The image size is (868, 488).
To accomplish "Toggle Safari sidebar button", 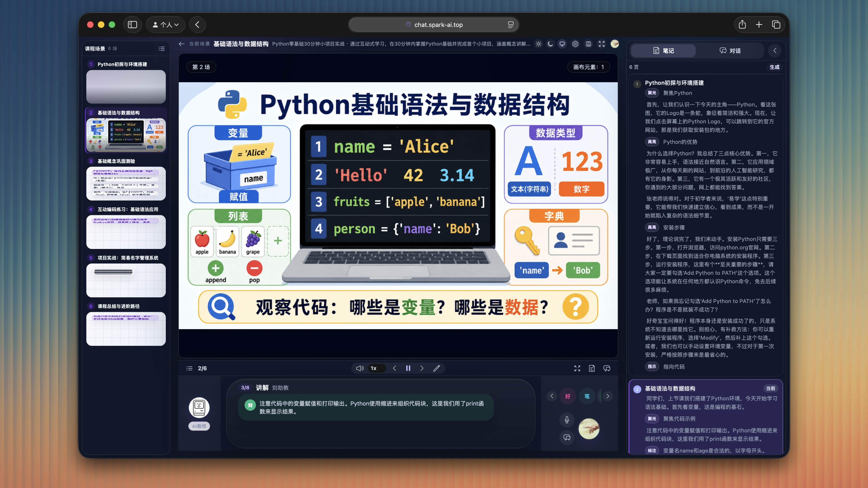I will tap(132, 25).
